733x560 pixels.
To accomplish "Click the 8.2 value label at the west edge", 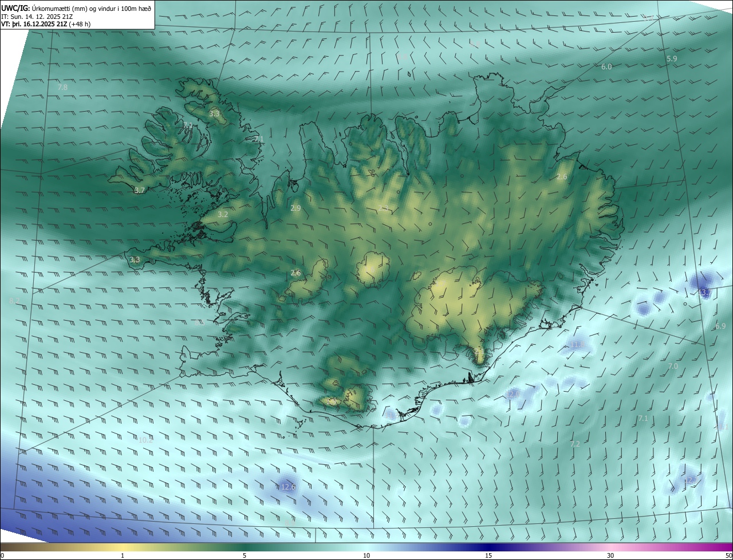I will pos(14,300).
